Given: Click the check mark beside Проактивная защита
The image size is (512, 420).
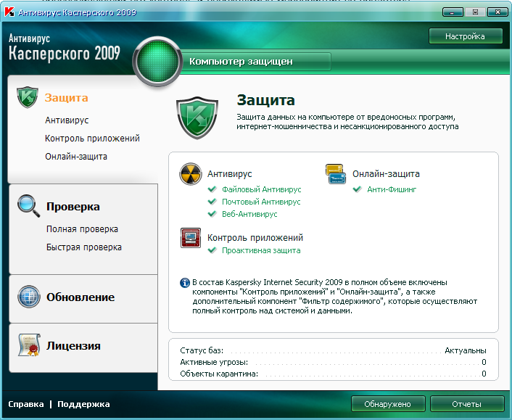Looking at the screenshot, I should click(212, 250).
